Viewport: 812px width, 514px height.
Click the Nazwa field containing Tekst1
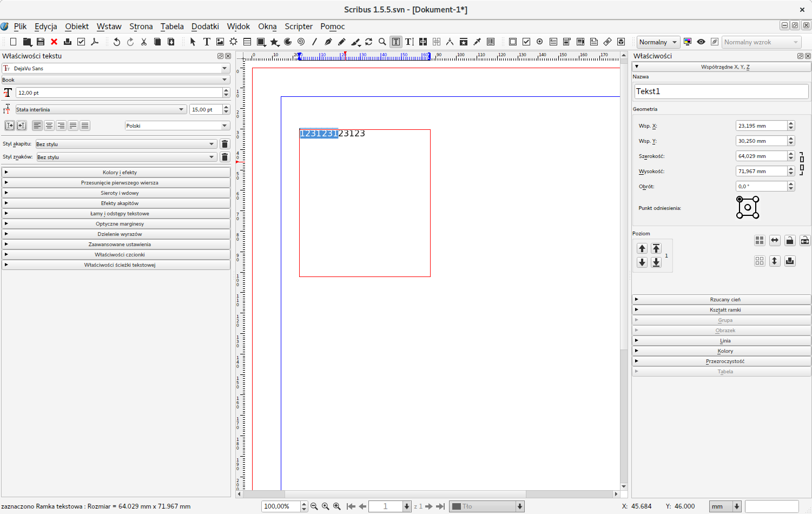[x=721, y=91]
